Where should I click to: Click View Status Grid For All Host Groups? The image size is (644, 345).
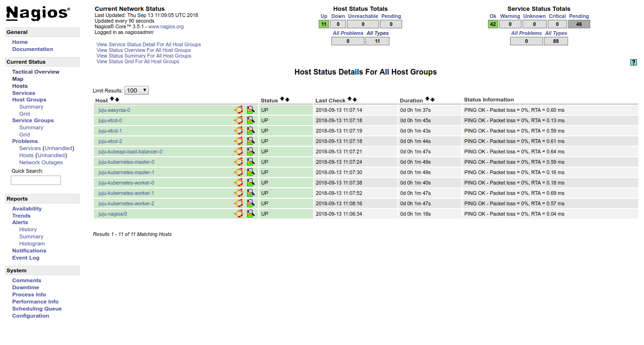pyautogui.click(x=138, y=61)
